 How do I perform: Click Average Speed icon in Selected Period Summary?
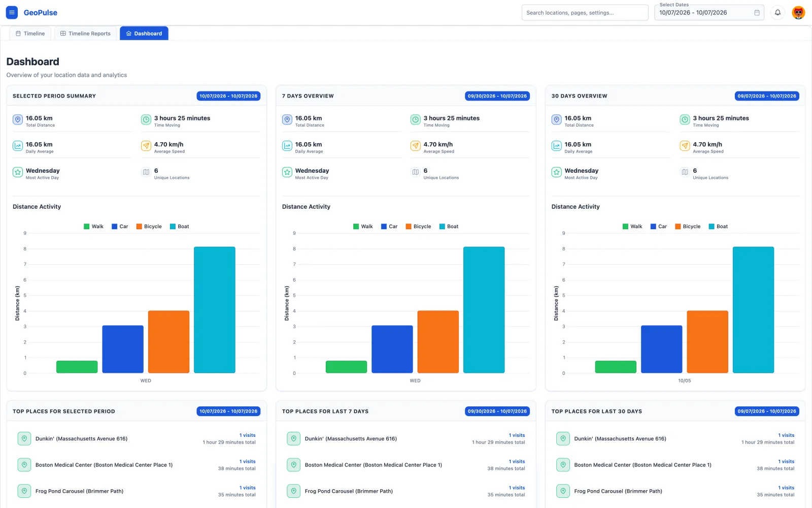tap(146, 146)
